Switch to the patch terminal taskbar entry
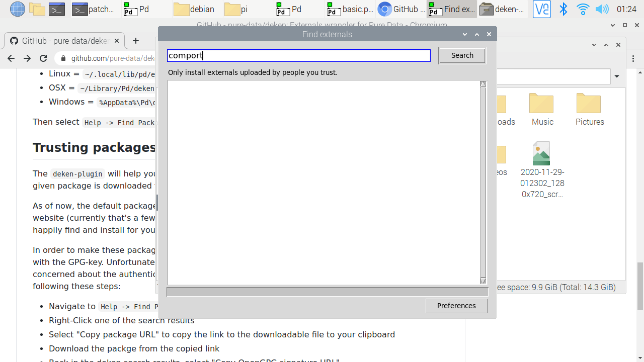 pyautogui.click(x=94, y=9)
